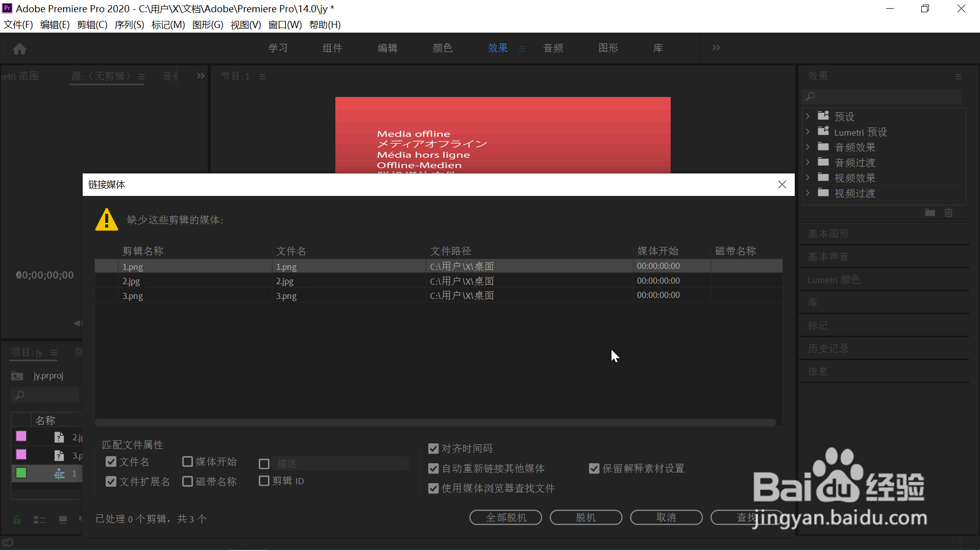Enable the 媒体开始 match checkbox
The image size is (980, 551).
(x=187, y=462)
